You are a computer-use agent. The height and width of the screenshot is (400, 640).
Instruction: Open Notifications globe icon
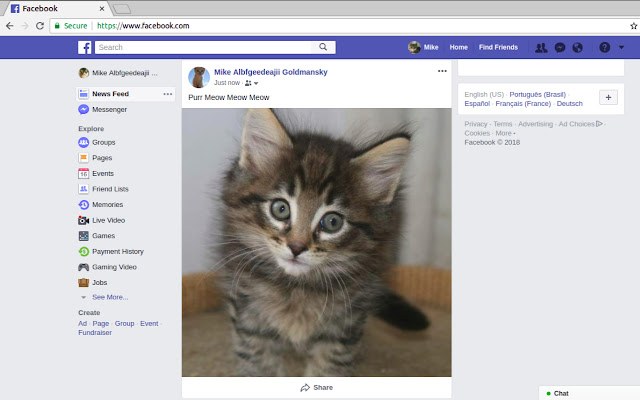tap(578, 47)
